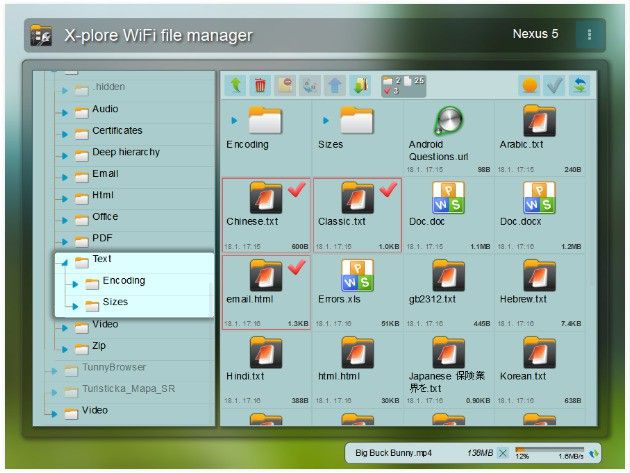Image resolution: width=630 pixels, height=473 pixels.
Task: Uncheck the Chinese.txt red checkmark
Action: click(x=297, y=189)
